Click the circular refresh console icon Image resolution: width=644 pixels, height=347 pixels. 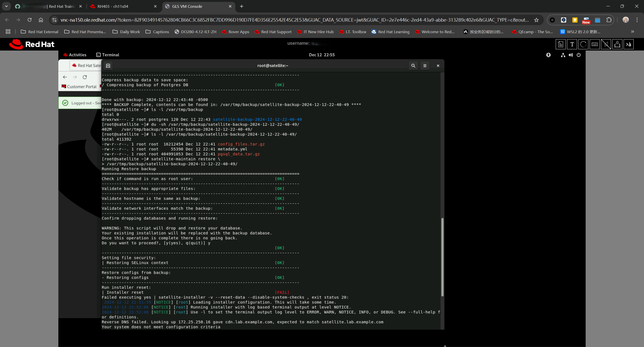point(583,45)
